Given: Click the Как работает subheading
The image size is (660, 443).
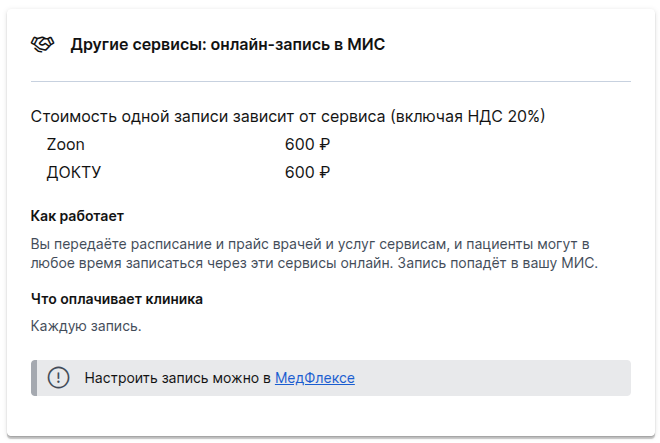Looking at the screenshot, I should click(77, 216).
